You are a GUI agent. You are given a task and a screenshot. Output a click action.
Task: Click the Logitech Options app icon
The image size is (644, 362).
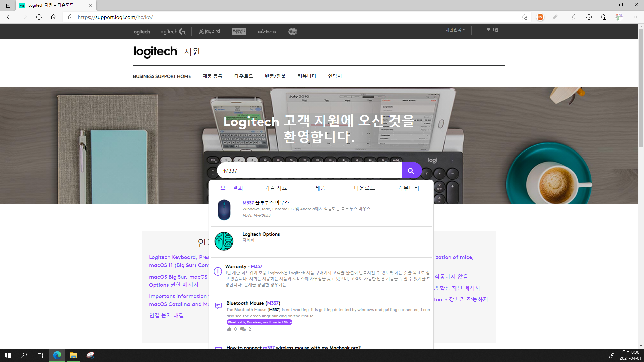(224, 241)
